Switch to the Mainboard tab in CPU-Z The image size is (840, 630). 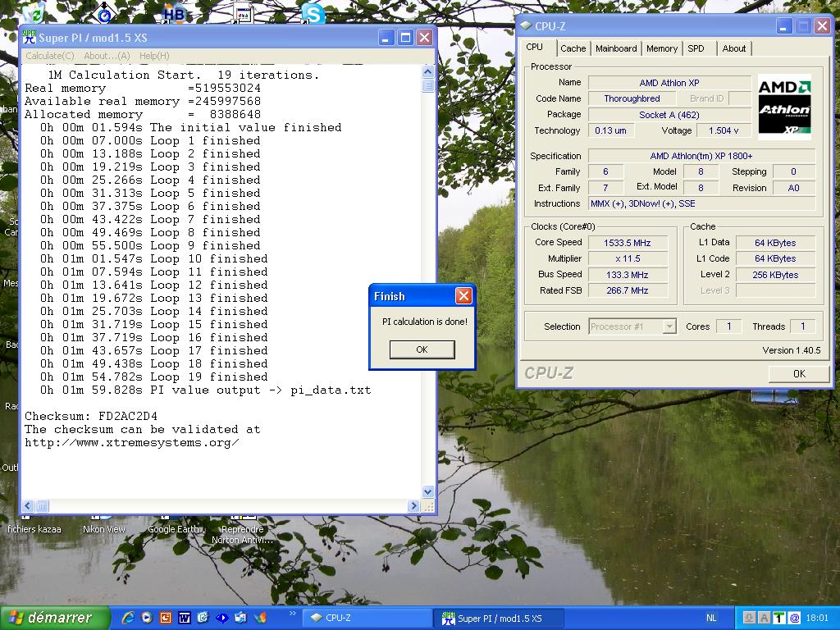[x=616, y=48]
